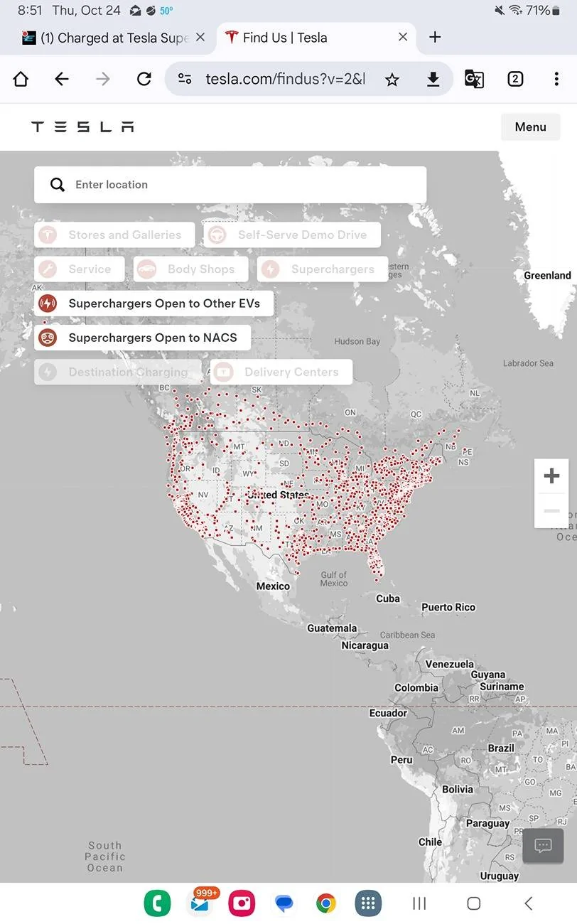Open the chat support bubble icon
Image resolution: width=577 pixels, height=924 pixels.
[544, 846]
